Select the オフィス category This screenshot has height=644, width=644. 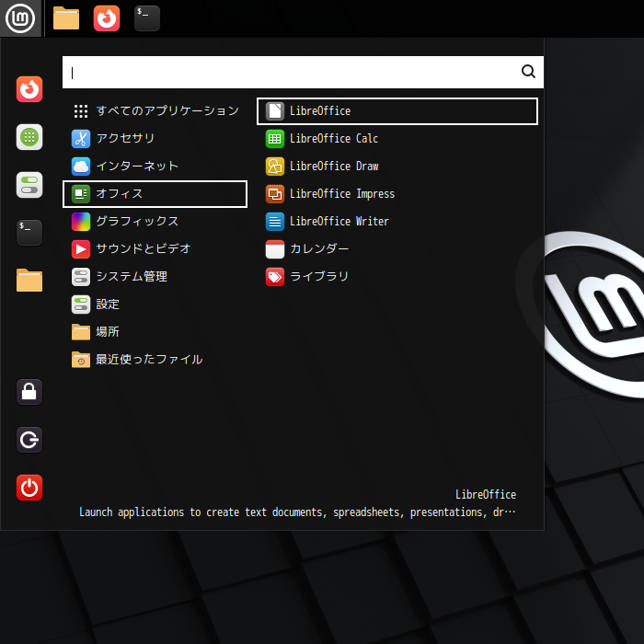click(155, 194)
